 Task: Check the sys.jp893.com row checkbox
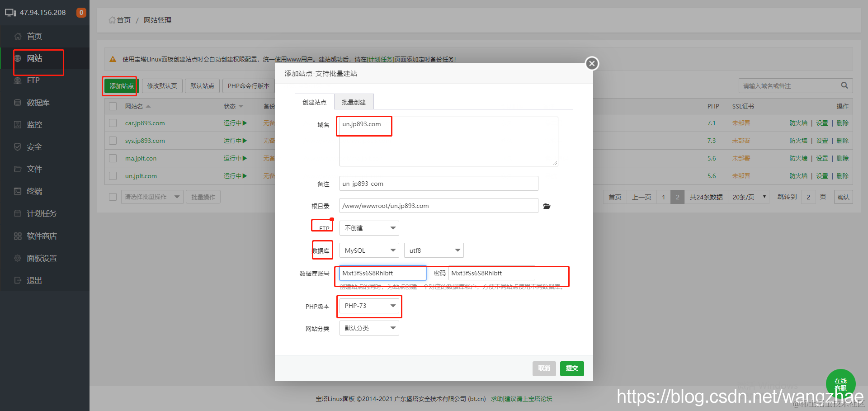pos(113,141)
